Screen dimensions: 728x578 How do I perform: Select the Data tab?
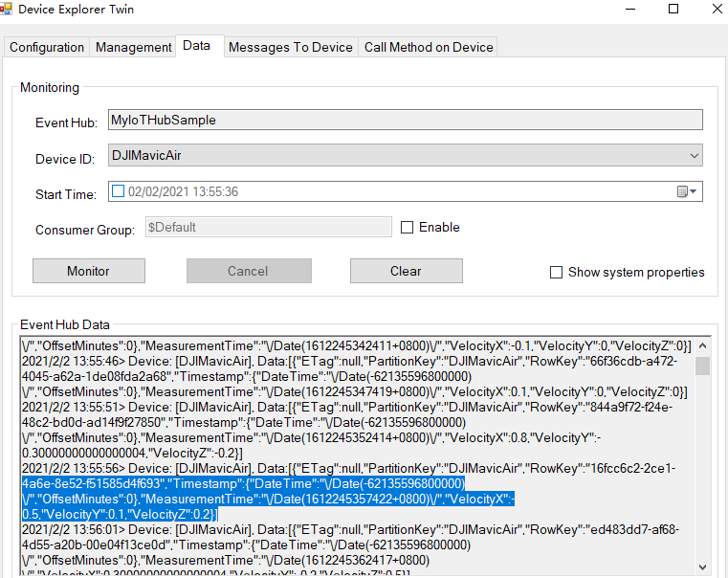(200, 46)
